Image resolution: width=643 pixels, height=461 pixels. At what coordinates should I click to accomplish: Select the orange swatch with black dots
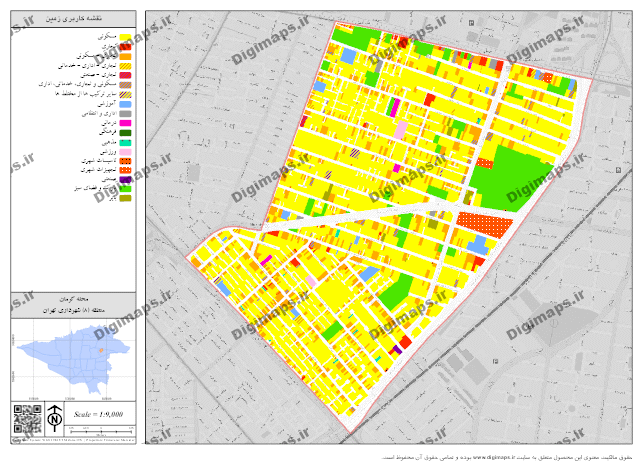(x=125, y=161)
